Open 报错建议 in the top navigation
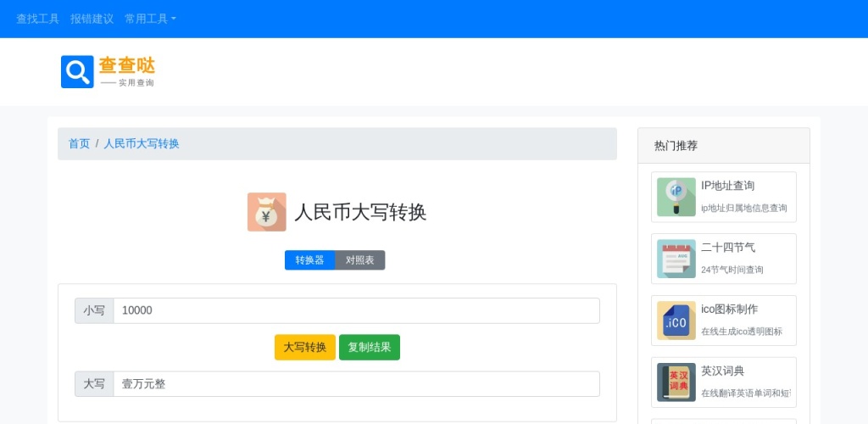The image size is (868, 424). point(92,19)
